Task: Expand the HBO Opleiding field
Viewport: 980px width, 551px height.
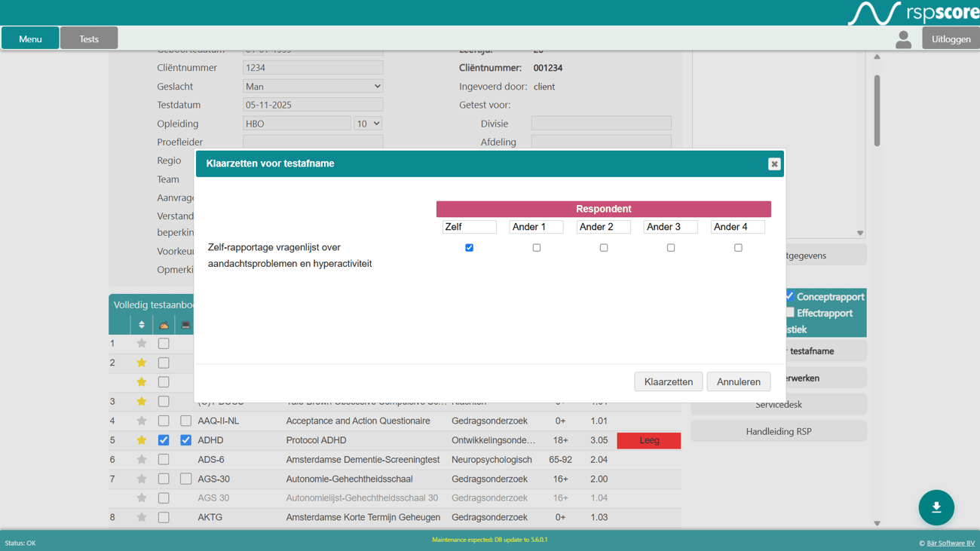Action: point(297,123)
